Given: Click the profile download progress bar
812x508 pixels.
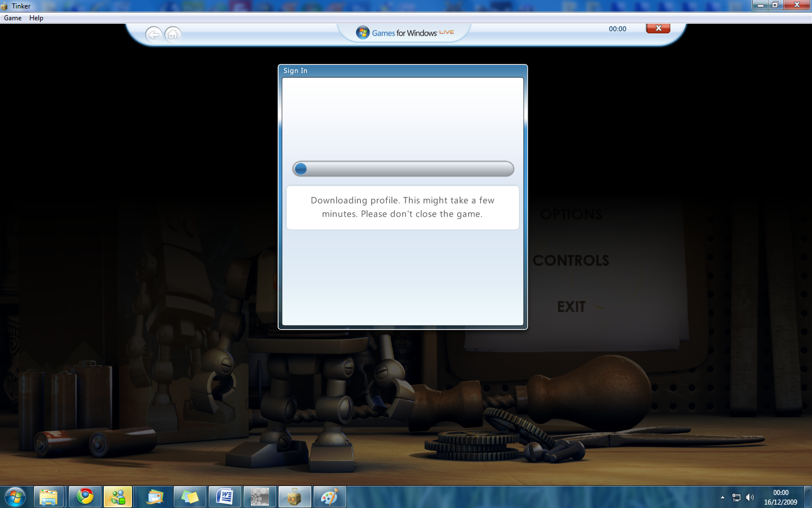Looking at the screenshot, I should pos(403,169).
